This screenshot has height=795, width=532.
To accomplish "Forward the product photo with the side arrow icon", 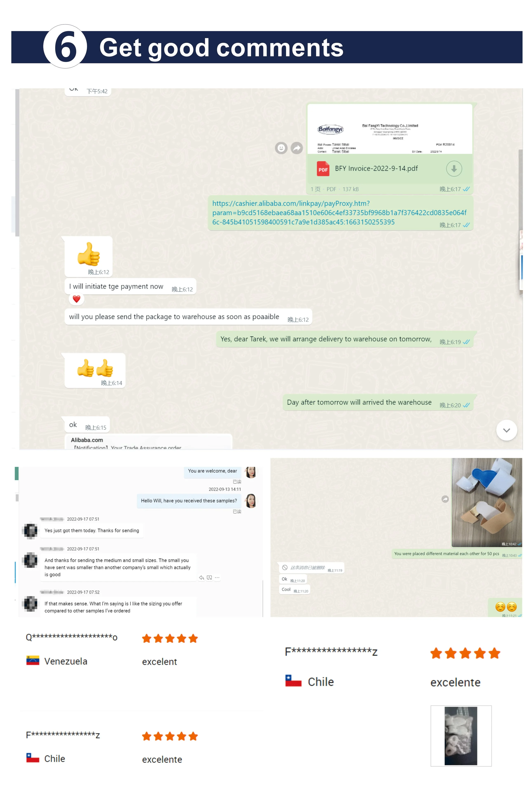I will point(445,499).
